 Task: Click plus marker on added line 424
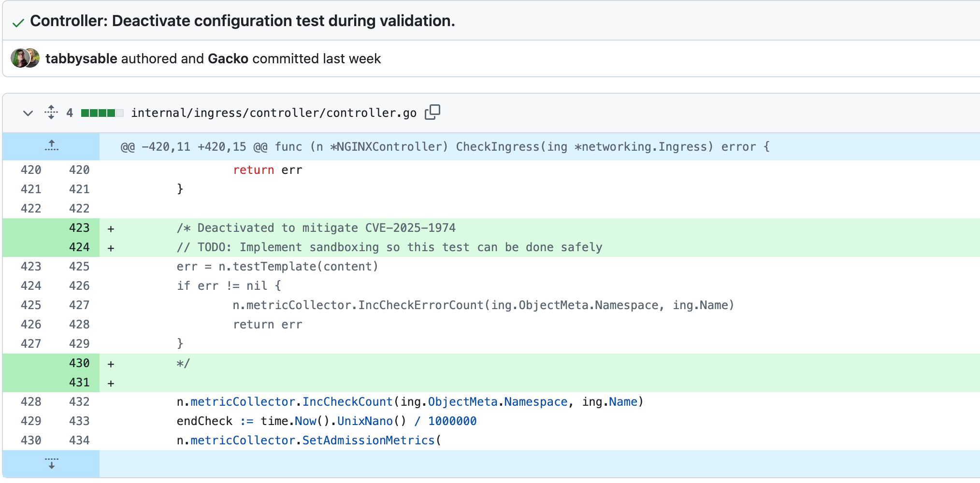111,248
